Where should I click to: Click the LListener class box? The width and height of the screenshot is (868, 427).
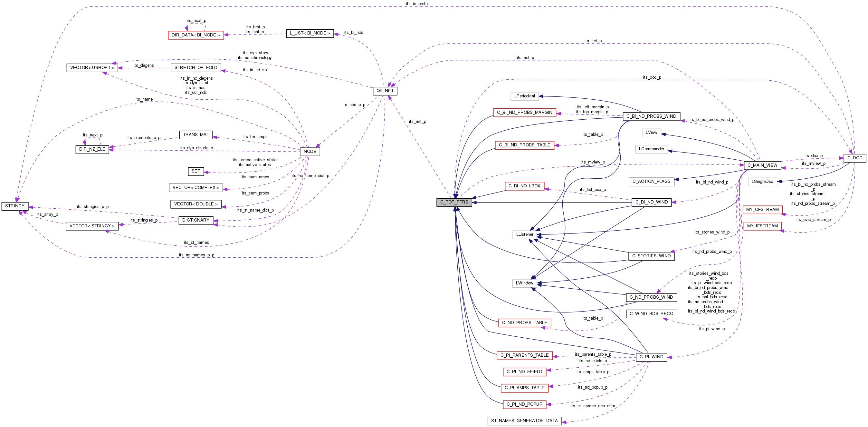point(525,234)
